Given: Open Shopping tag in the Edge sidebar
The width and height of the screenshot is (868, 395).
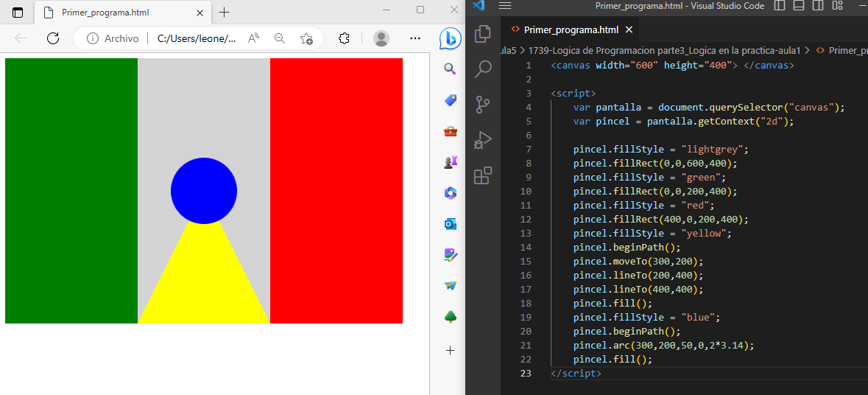Looking at the screenshot, I should point(450,99).
